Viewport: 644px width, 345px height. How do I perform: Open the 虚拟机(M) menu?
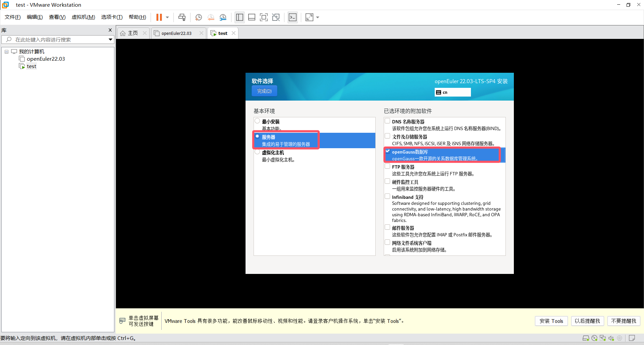pyautogui.click(x=84, y=17)
